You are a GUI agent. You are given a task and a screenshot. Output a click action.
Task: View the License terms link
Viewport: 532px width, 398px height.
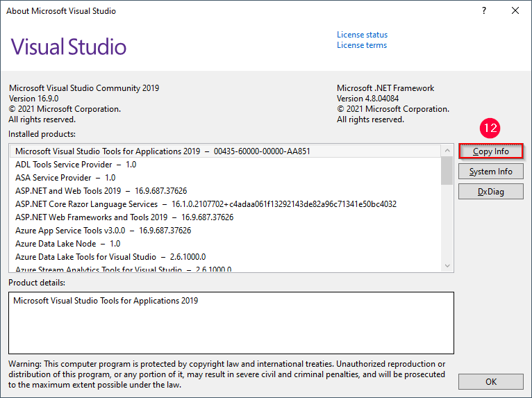362,45
